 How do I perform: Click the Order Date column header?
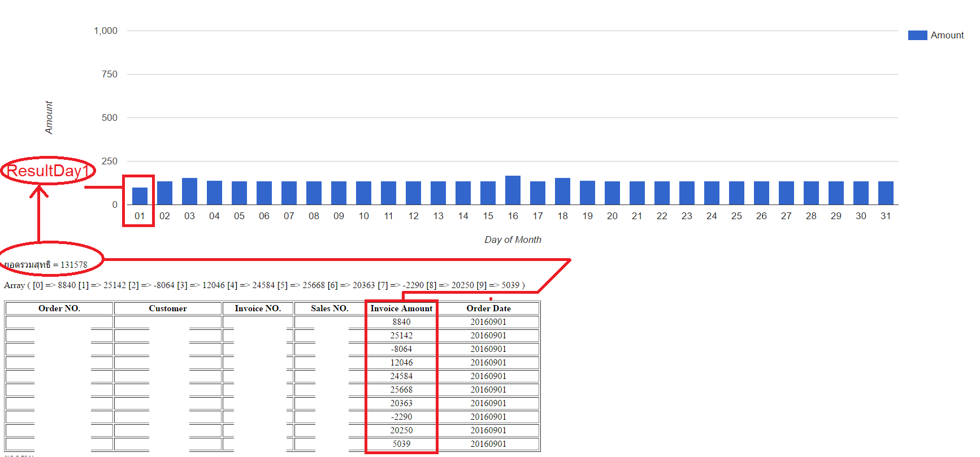(x=488, y=308)
